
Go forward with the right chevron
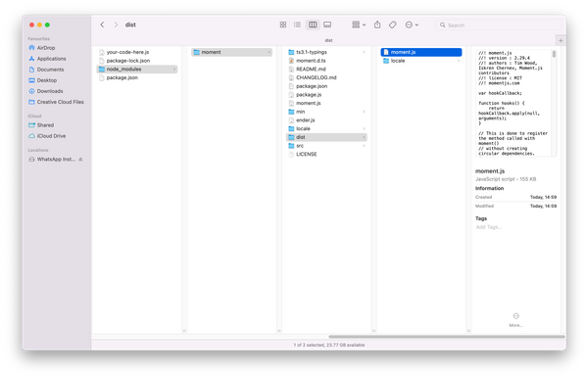click(116, 24)
